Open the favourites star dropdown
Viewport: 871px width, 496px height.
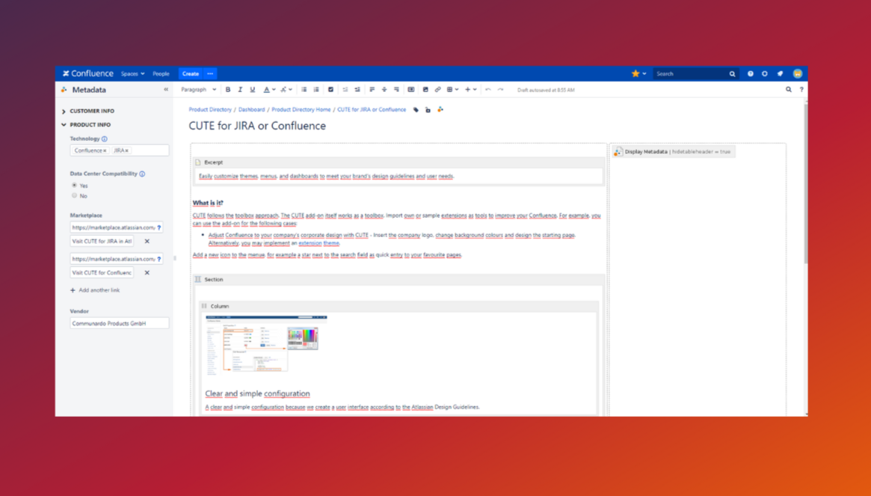(x=638, y=73)
